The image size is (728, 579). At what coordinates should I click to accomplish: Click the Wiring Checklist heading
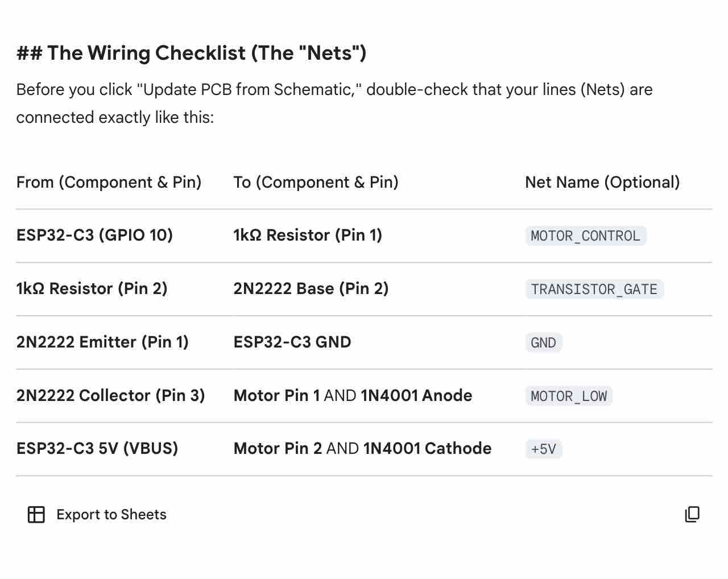pos(191,53)
